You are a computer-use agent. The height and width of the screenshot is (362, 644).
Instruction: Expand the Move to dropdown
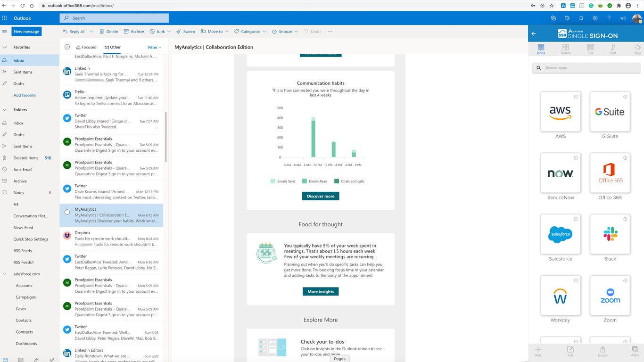tap(227, 32)
